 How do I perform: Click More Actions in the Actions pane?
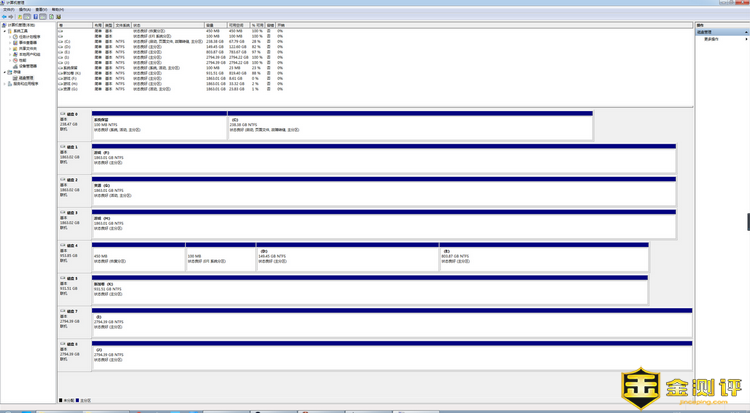click(711, 39)
